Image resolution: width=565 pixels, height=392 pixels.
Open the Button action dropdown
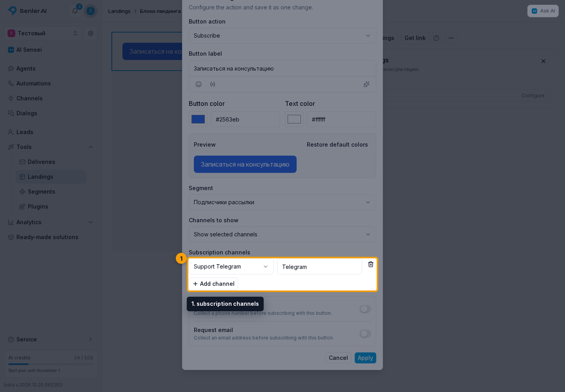pos(282,36)
